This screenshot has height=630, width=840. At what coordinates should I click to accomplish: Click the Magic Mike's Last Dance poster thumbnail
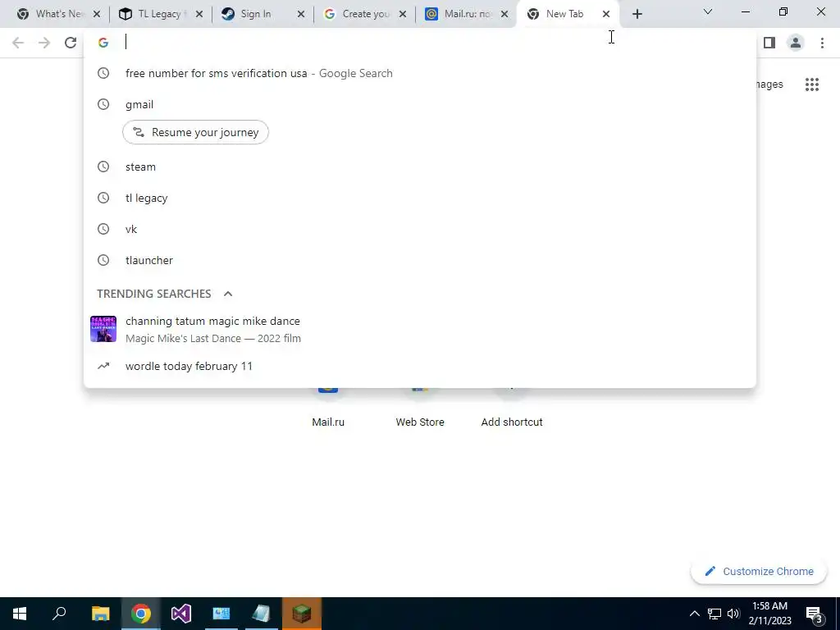[x=103, y=329]
